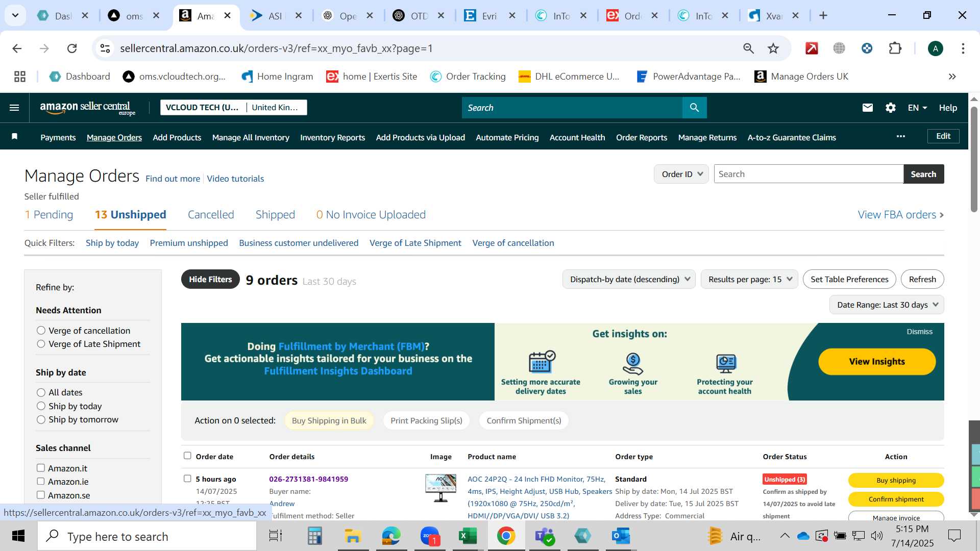Viewport: 980px width, 551px height.
Task: Open Payments in the nav bar
Action: (x=58, y=138)
